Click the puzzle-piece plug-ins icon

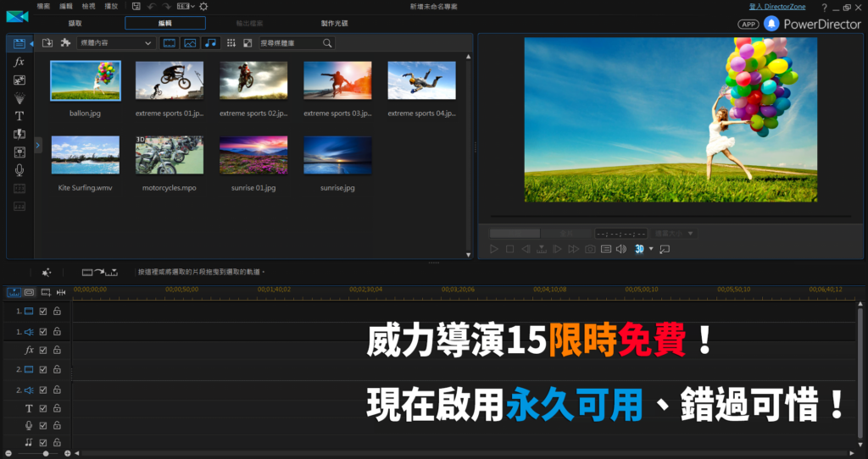(x=65, y=42)
